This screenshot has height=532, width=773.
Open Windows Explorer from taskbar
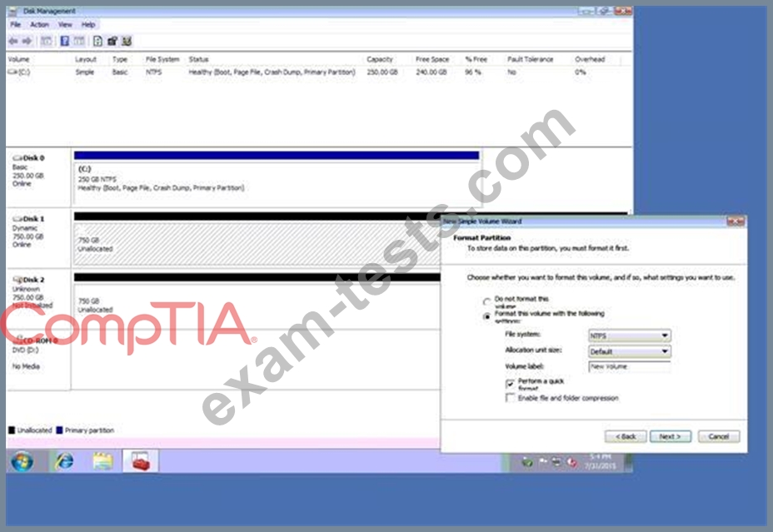click(x=102, y=461)
